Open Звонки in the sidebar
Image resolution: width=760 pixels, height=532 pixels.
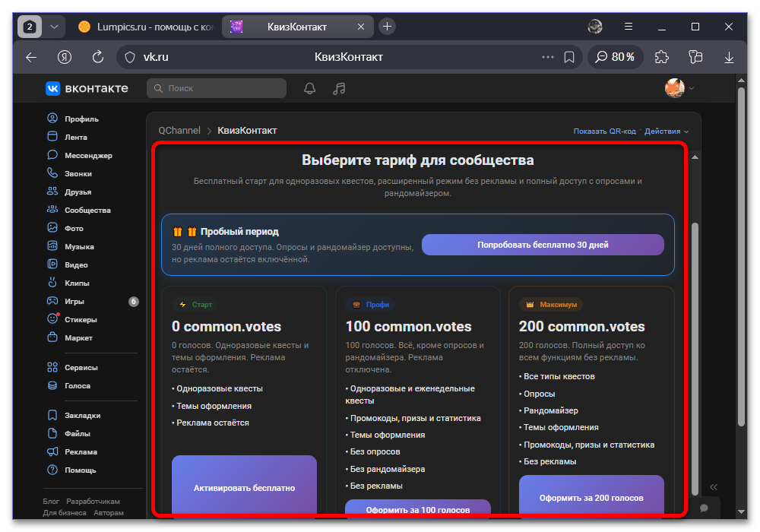click(78, 173)
